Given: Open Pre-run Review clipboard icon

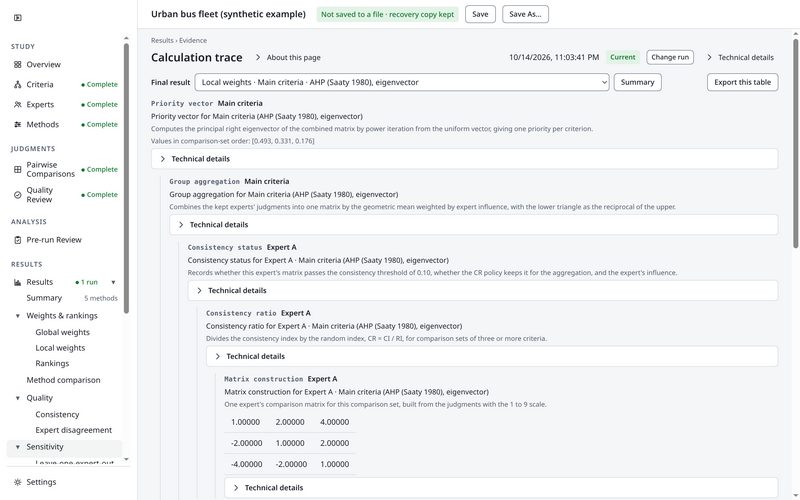Looking at the screenshot, I should (18, 240).
